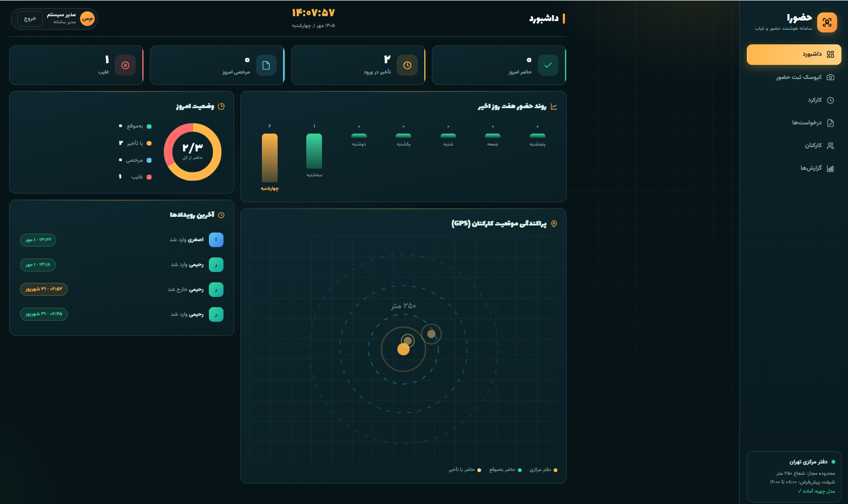Click the avatar in رحیمی خارج شد row
The height and width of the screenshot is (504, 848).
click(216, 289)
